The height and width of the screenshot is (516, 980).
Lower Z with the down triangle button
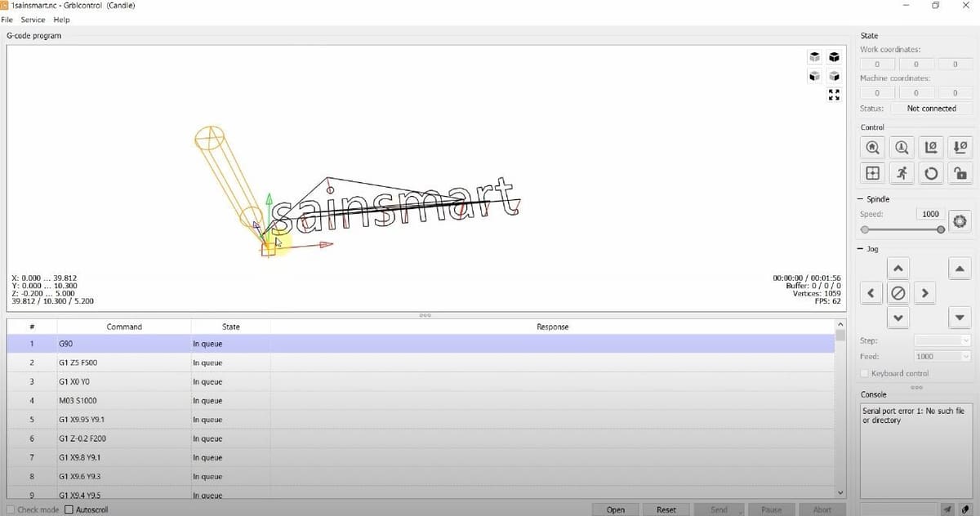tap(960, 318)
